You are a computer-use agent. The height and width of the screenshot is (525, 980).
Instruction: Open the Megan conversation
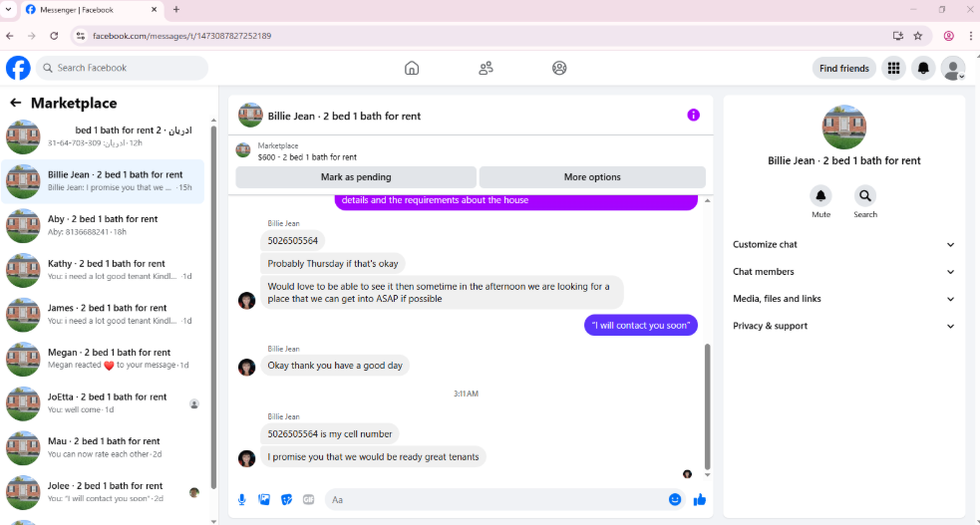(x=103, y=359)
